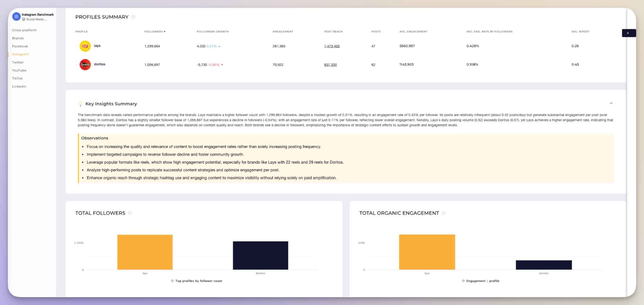Click the lays profile name
This screenshot has width=644, height=305.
pyautogui.click(x=97, y=46)
